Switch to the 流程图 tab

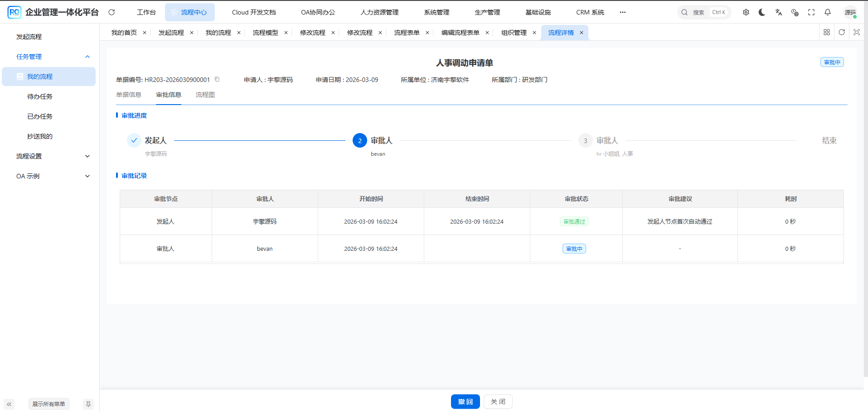(x=205, y=95)
